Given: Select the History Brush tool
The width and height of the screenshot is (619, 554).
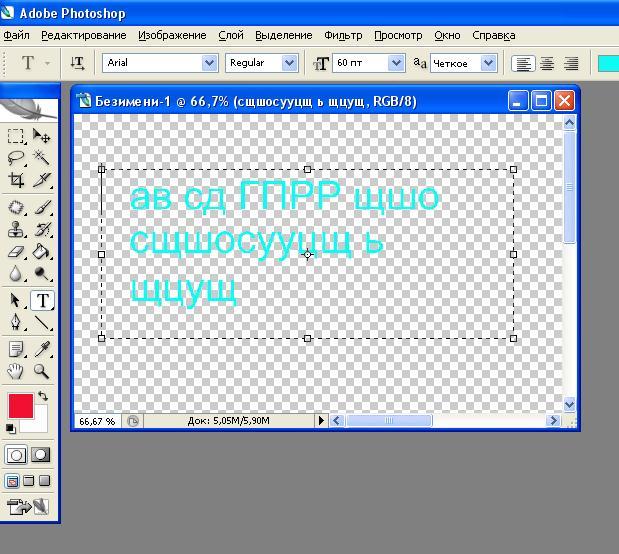Looking at the screenshot, I should (41, 229).
